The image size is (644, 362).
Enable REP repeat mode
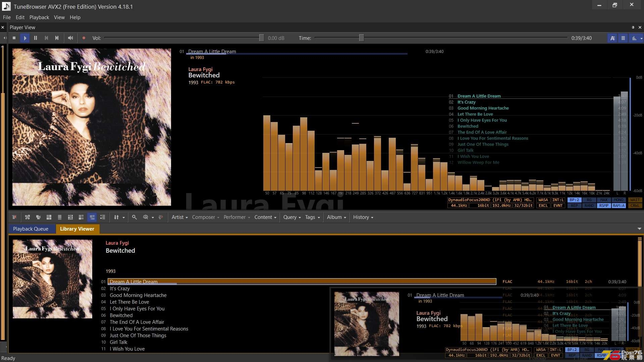coord(574,205)
